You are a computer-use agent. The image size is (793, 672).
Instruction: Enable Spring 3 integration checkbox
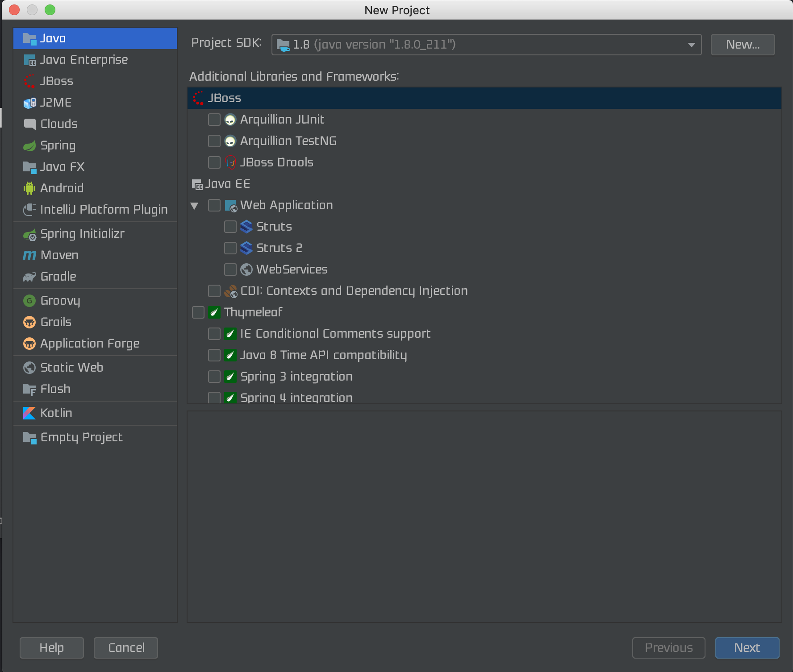214,377
